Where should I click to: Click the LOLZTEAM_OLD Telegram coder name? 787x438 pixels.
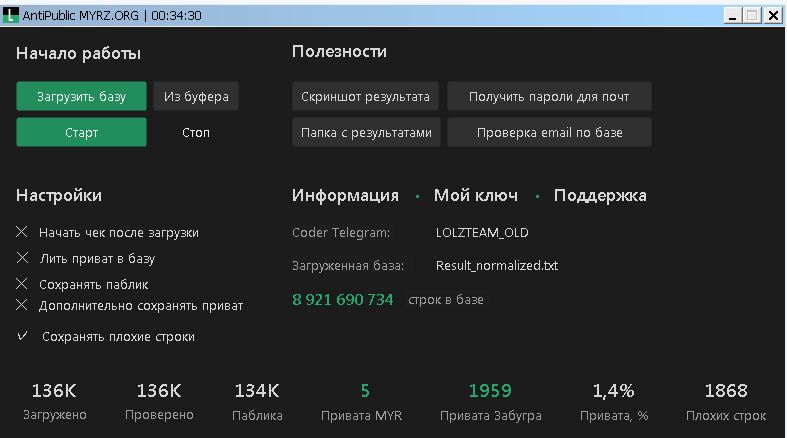[x=482, y=233]
